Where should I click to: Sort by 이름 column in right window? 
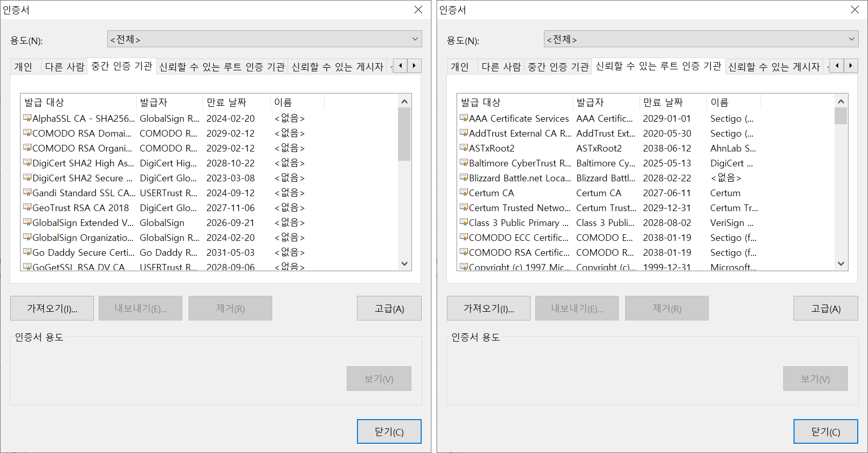click(734, 102)
